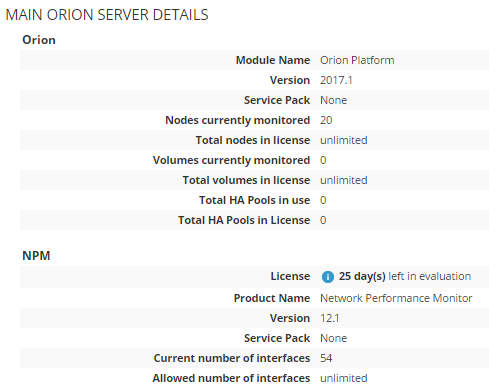This screenshot has height=389, width=489.
Task: Click the 'MAIN ORION SERVER DETAILS' heading
Action: coord(107,15)
